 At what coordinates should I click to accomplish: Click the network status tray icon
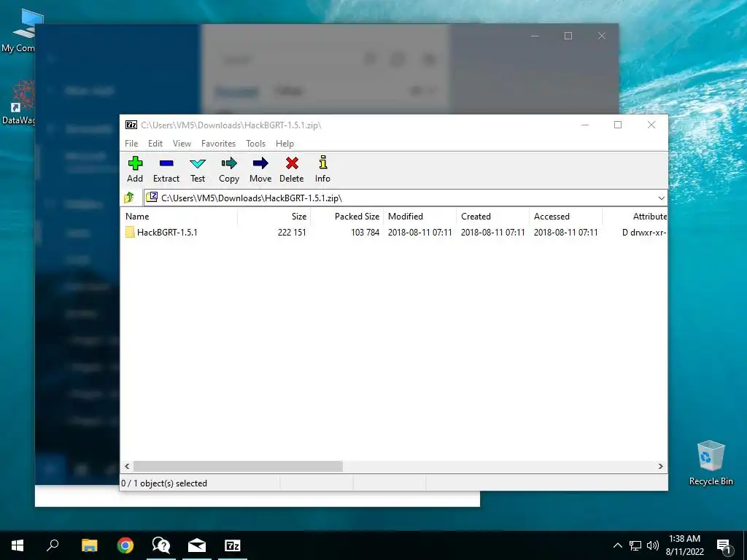pyautogui.click(x=635, y=545)
